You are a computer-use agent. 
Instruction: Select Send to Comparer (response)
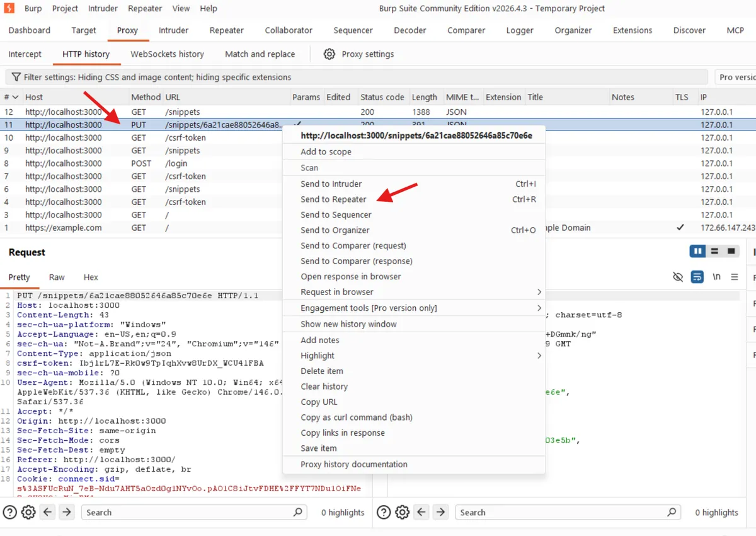pos(414,261)
